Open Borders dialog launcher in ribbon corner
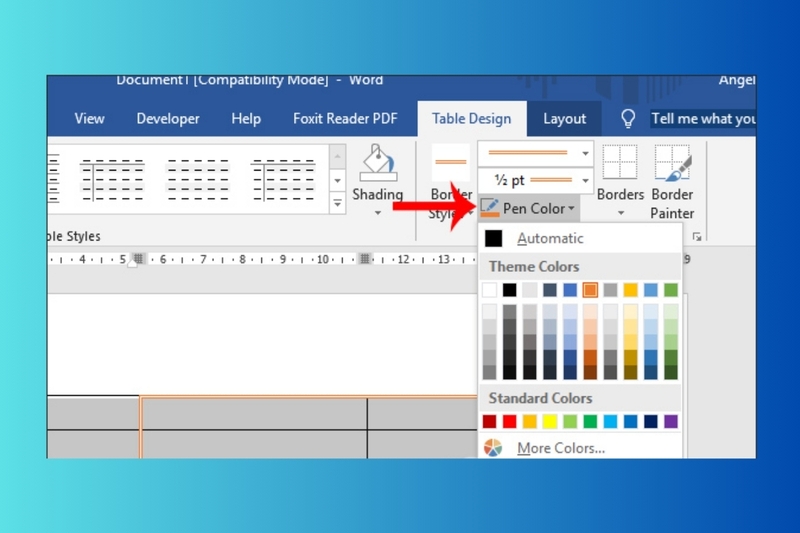Image resolution: width=800 pixels, height=533 pixels. coord(697,237)
